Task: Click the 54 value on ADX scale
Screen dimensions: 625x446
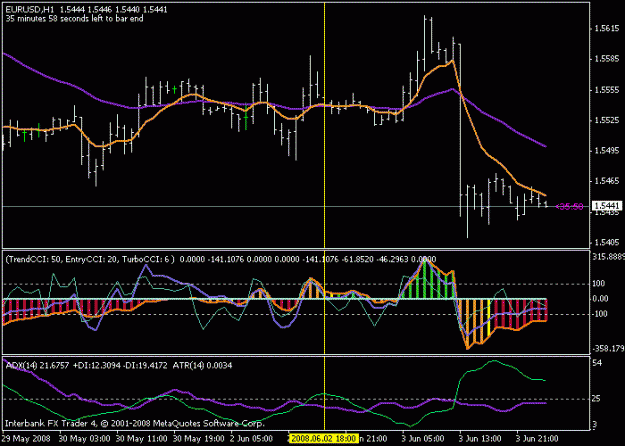Action: point(597,363)
